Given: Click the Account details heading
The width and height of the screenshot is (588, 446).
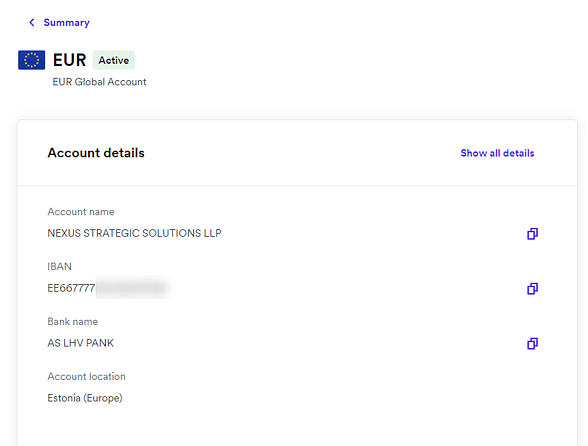Looking at the screenshot, I should pos(96,153).
